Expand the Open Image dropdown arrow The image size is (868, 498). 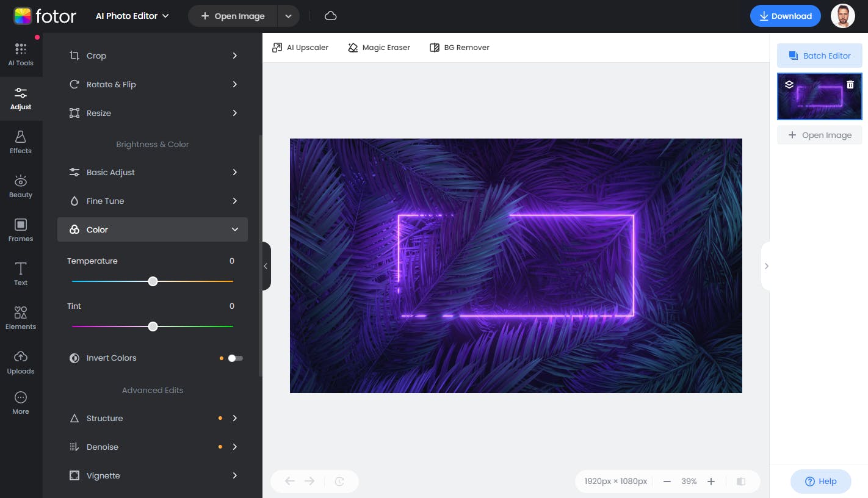pos(288,16)
